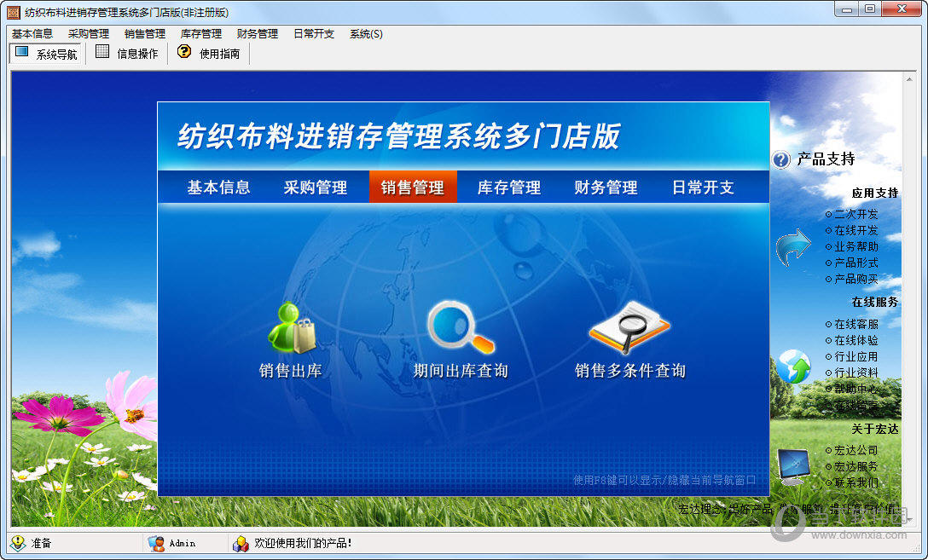Click Admin text in status bar

[183, 543]
